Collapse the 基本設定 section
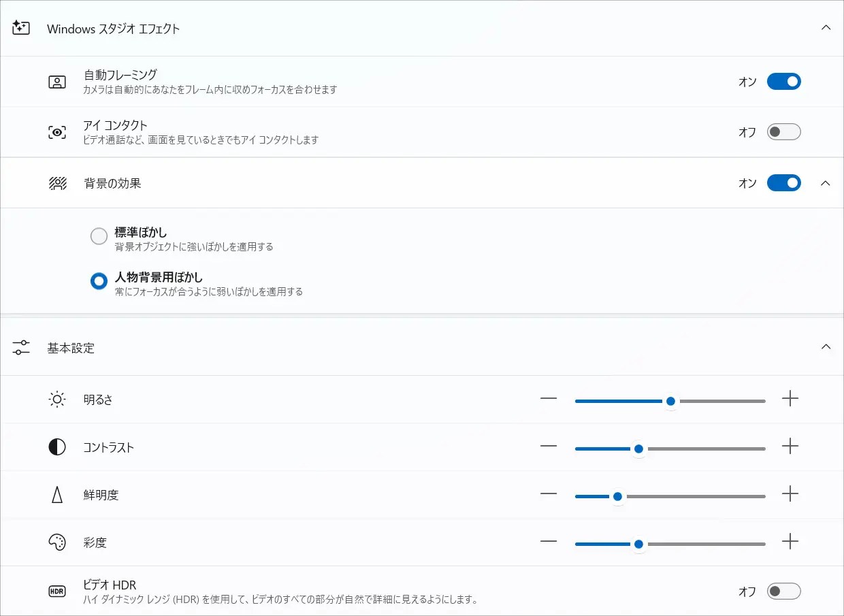This screenshot has height=616, width=844. [826, 346]
